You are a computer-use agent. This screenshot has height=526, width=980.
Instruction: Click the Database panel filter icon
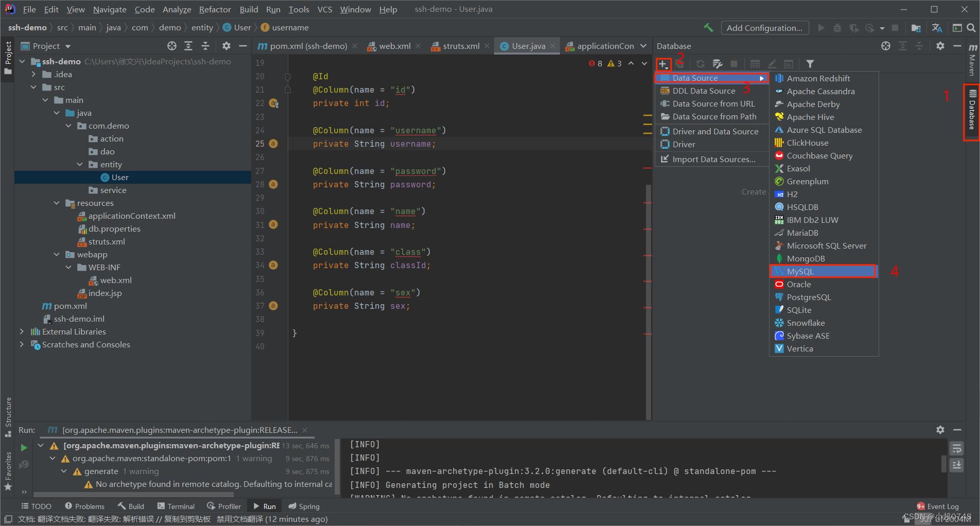pyautogui.click(x=810, y=64)
